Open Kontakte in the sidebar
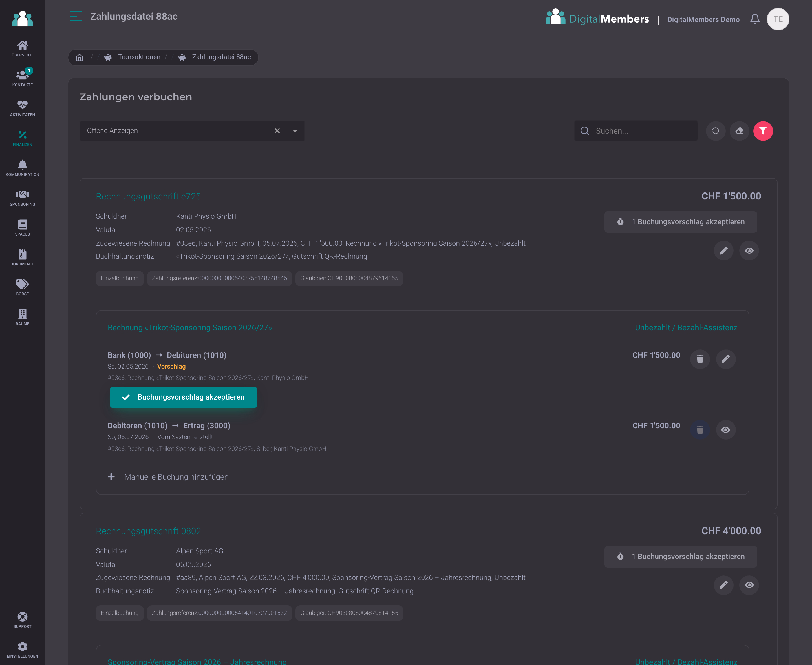Image resolution: width=812 pixels, height=665 pixels. pyautogui.click(x=22, y=78)
